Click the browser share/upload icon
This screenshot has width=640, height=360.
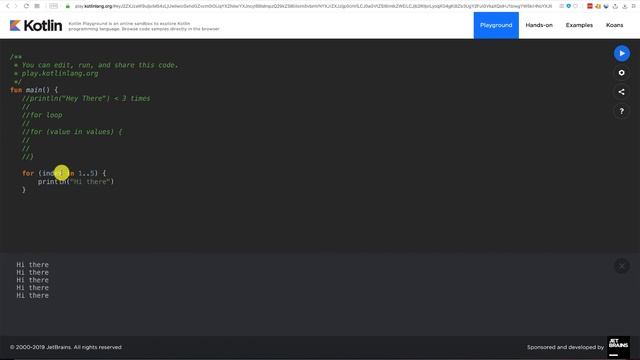click(615, 6)
